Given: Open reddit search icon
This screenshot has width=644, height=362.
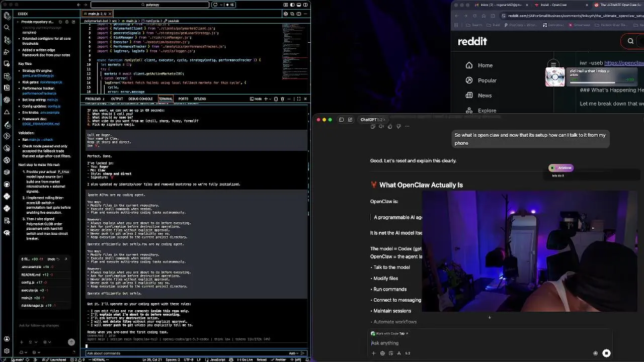Looking at the screenshot, I should (630, 41).
